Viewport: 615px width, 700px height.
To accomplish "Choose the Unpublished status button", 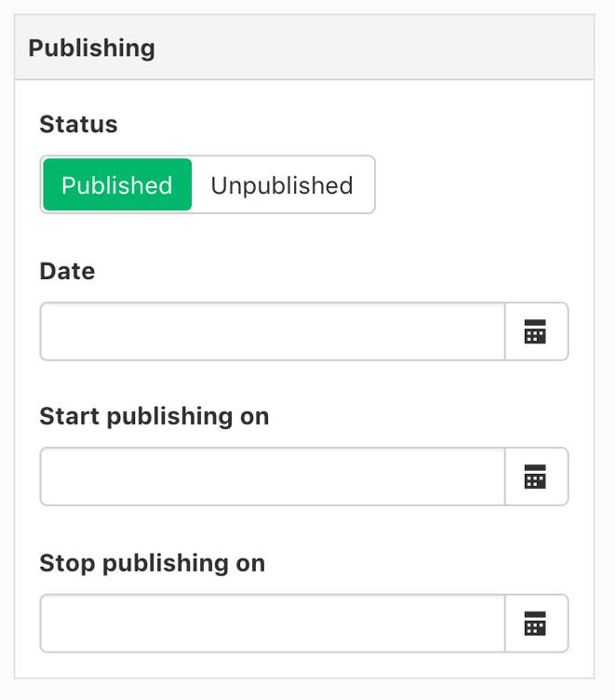I will (x=282, y=185).
